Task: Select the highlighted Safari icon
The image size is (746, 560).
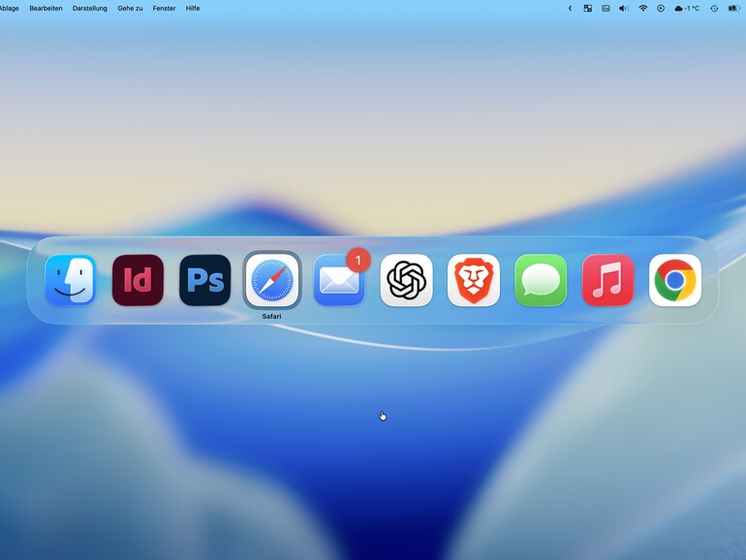Action: click(x=272, y=280)
